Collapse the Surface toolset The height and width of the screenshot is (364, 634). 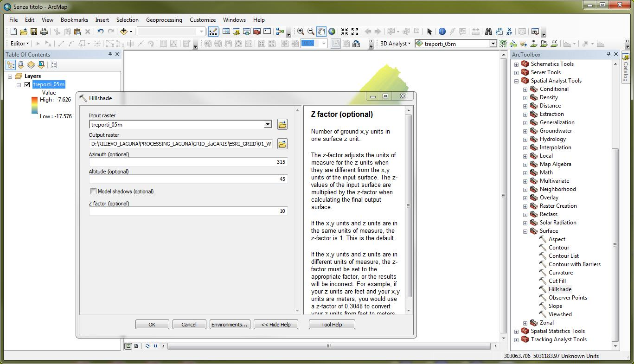(x=525, y=231)
